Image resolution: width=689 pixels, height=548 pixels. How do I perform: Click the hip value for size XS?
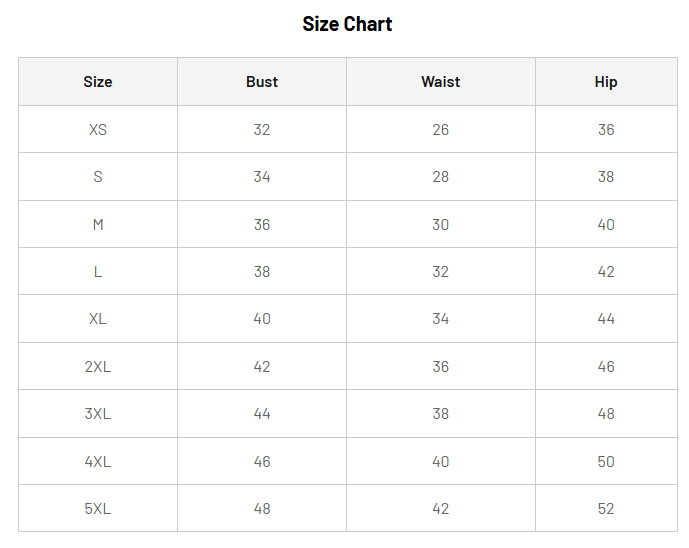[x=606, y=130]
